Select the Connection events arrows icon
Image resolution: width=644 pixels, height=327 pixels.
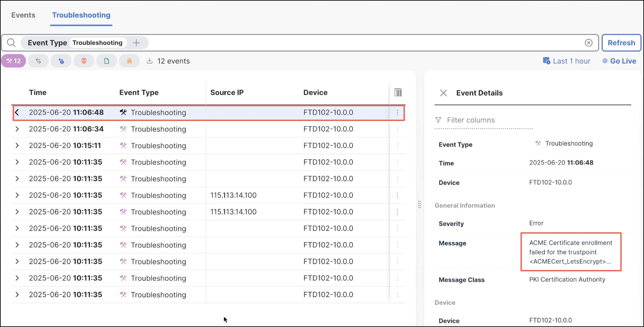click(x=38, y=60)
